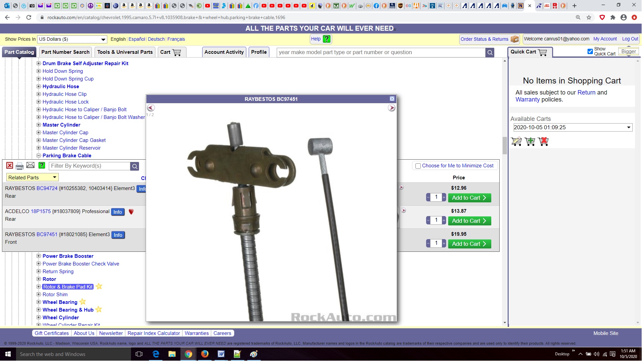Expand Wheel Cylinder category
643x364 pixels.
(39, 318)
